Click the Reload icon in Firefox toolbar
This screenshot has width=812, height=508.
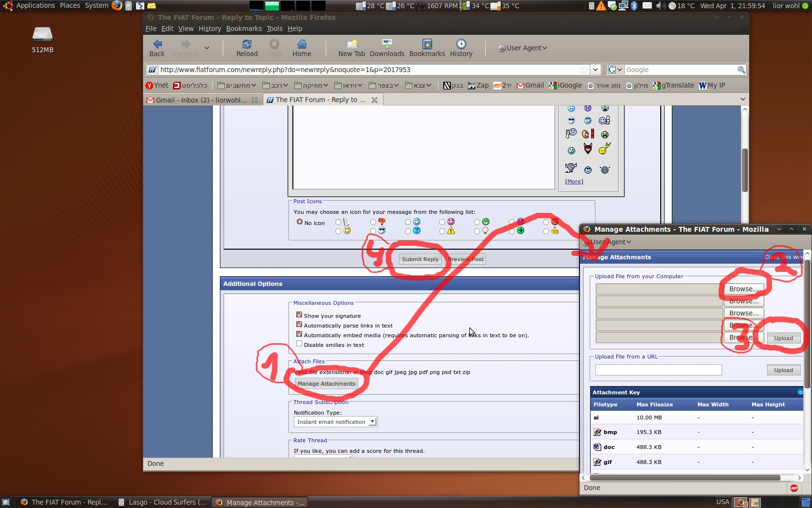coord(247,44)
